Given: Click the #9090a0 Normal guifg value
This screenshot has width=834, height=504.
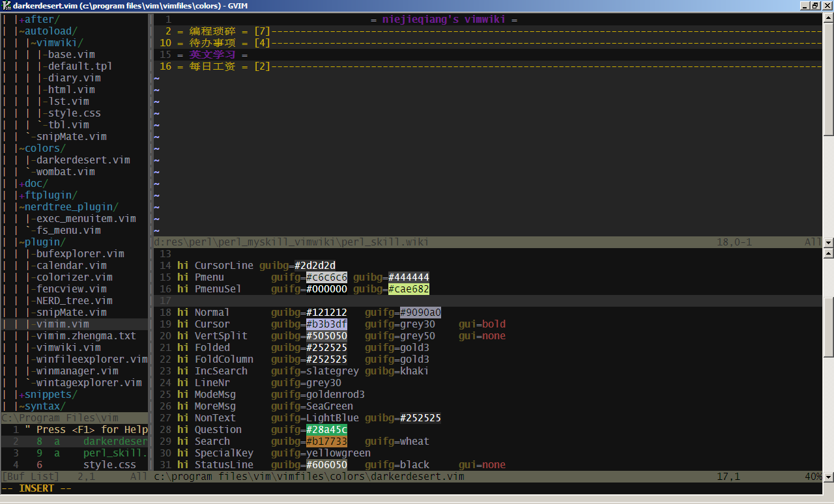Looking at the screenshot, I should point(420,313).
